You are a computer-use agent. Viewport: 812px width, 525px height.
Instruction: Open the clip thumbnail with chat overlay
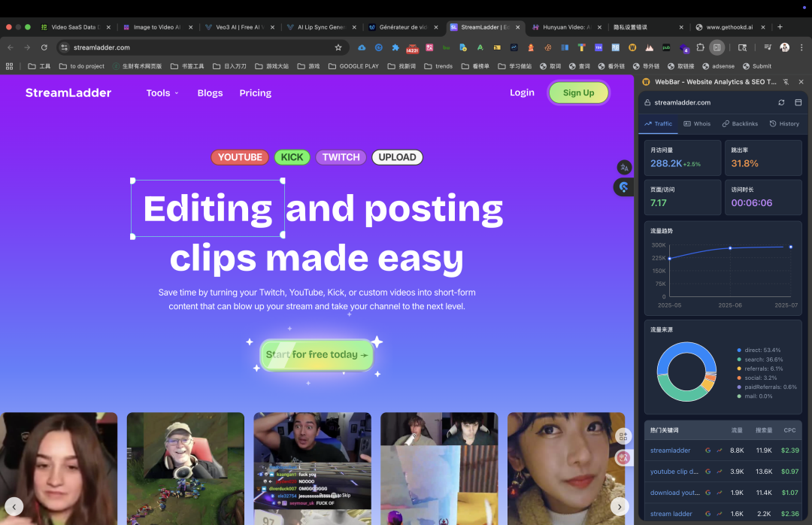click(x=312, y=469)
